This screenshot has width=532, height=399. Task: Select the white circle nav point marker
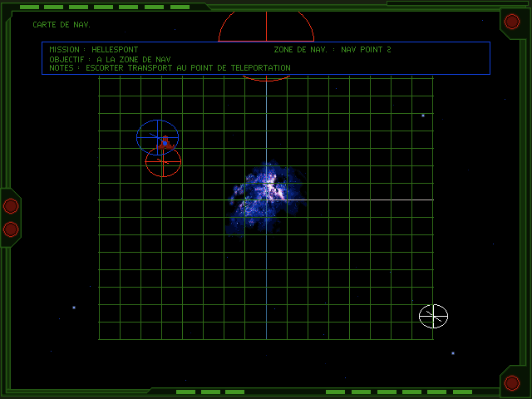[434, 316]
